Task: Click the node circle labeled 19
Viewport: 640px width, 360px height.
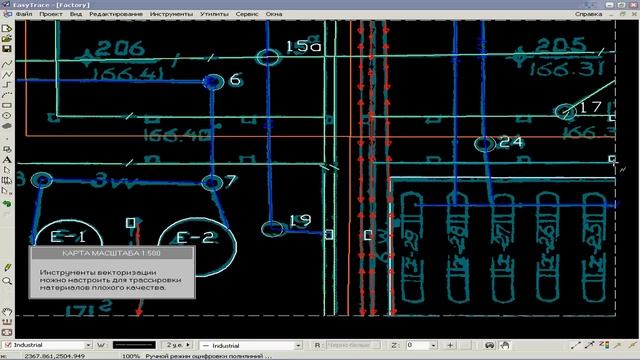Action: point(272,229)
